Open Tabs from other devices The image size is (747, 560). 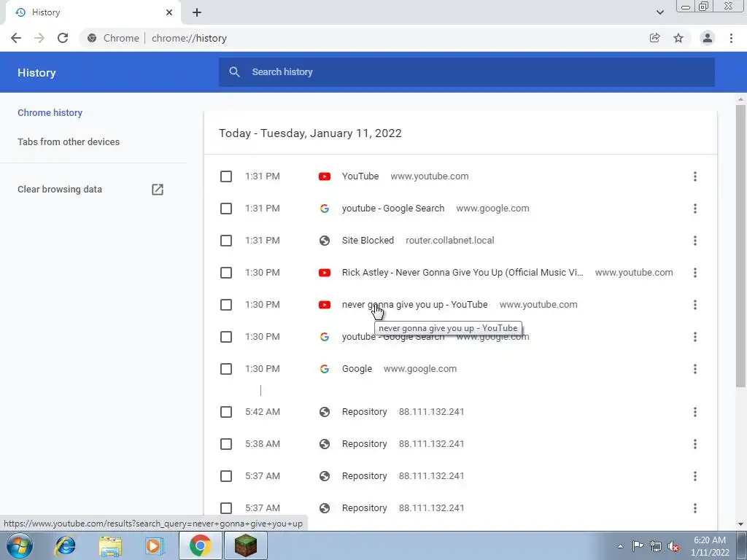69,142
